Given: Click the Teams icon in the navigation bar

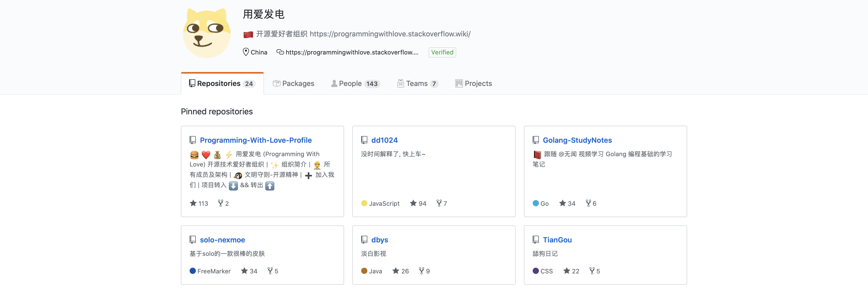Looking at the screenshot, I should [x=401, y=83].
